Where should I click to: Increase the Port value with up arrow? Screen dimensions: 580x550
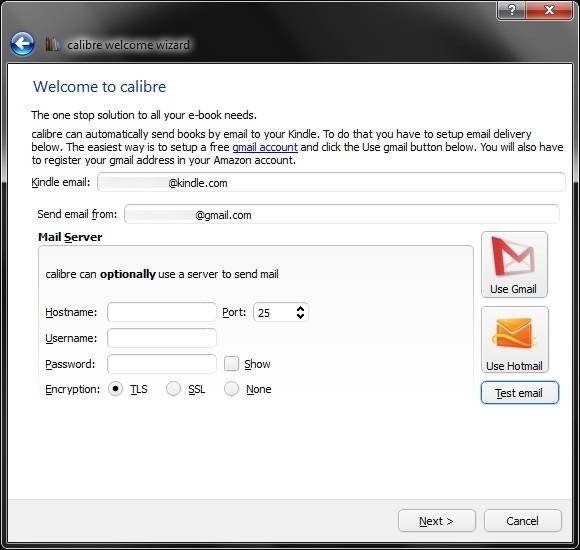pyautogui.click(x=300, y=308)
